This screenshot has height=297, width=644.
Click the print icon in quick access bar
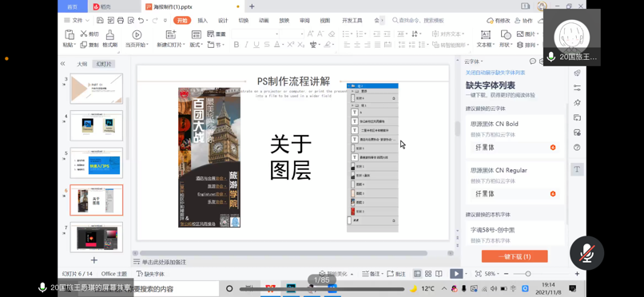[x=121, y=20]
